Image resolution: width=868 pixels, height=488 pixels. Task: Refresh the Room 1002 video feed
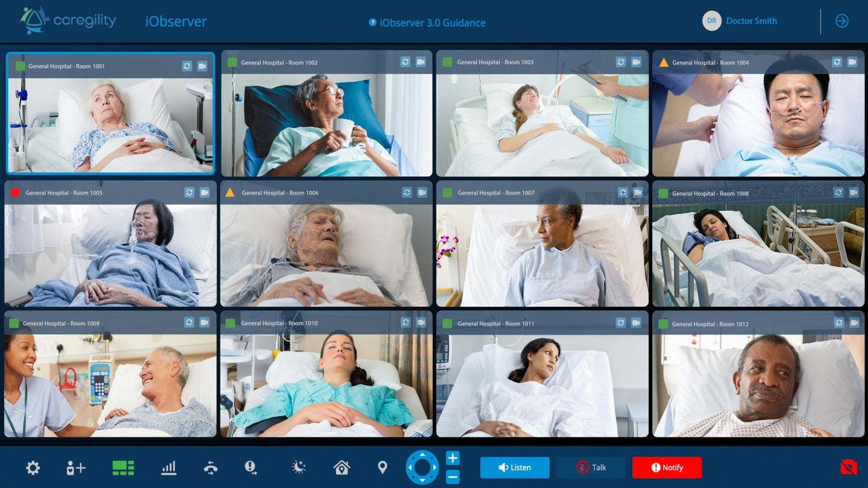[405, 62]
